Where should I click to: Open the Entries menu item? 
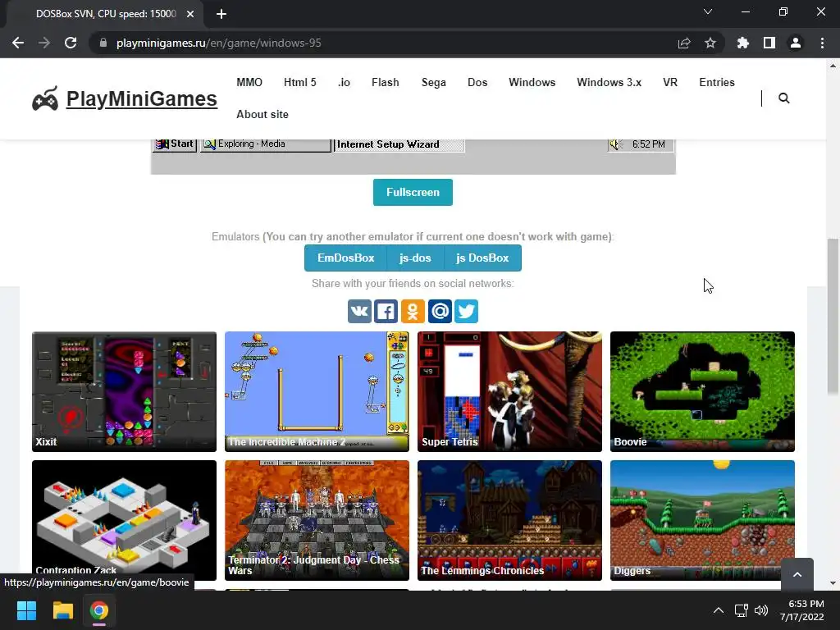coord(717,83)
